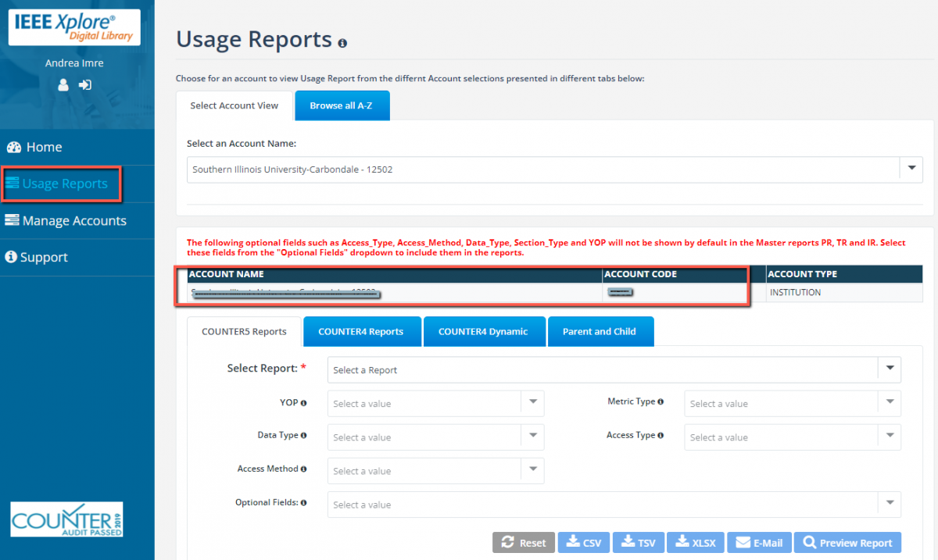Download report as XLSX

point(696,543)
